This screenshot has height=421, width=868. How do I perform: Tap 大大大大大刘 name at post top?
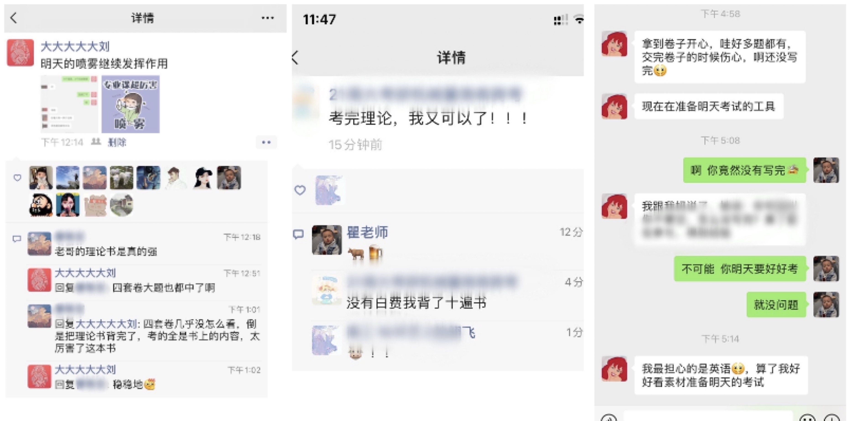click(x=75, y=46)
